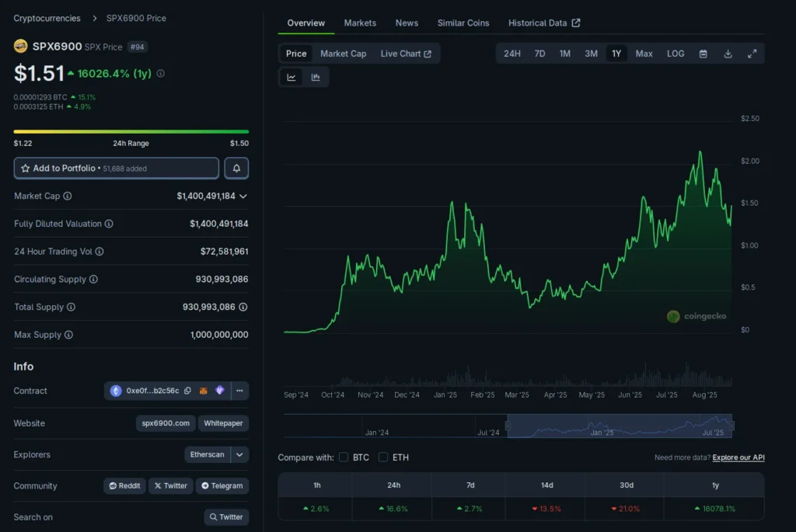Search on Twitter button
This screenshot has height=532, width=796.
(x=226, y=516)
